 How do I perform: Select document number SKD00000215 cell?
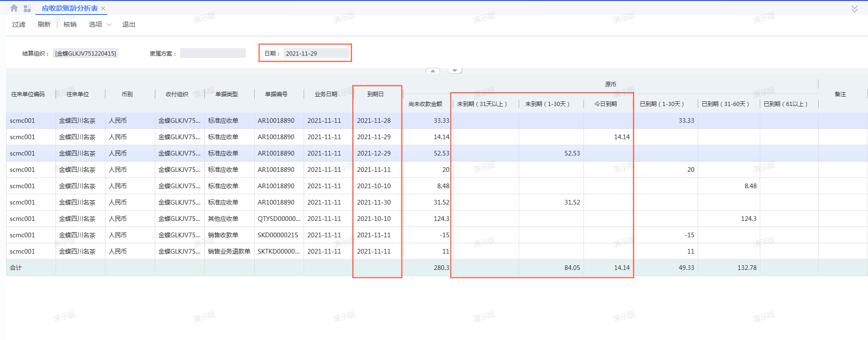pyautogui.click(x=278, y=235)
